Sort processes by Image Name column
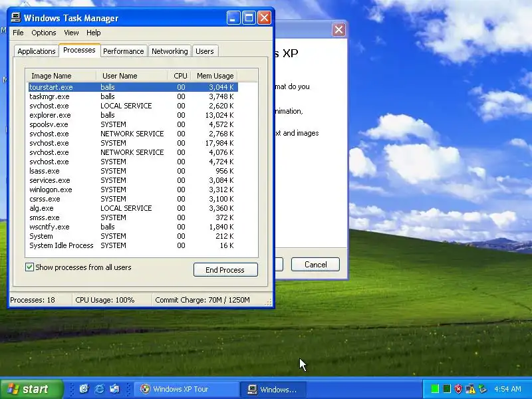Viewport: 532px width, 399px height. [61, 76]
